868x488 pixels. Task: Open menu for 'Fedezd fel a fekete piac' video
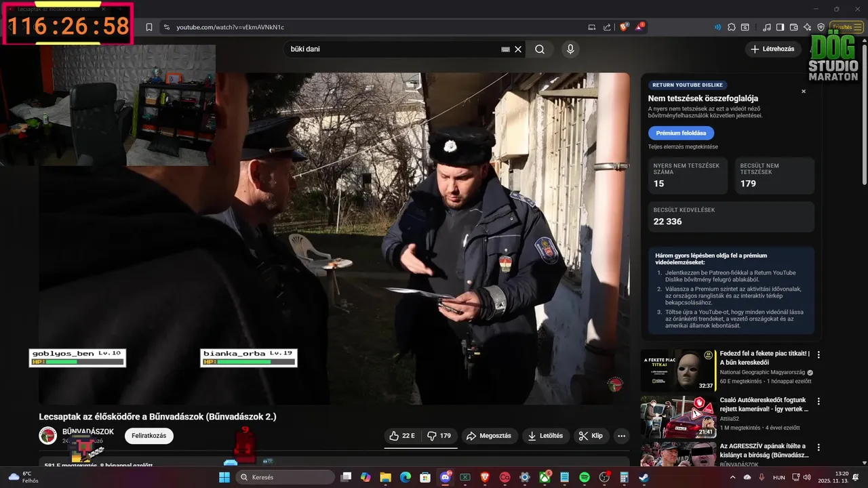pos(818,354)
